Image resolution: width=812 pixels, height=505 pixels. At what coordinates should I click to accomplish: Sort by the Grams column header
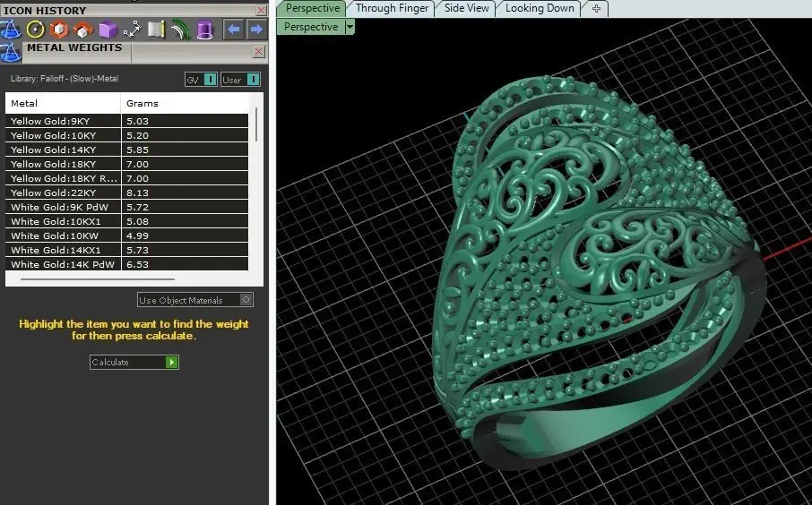coord(186,104)
